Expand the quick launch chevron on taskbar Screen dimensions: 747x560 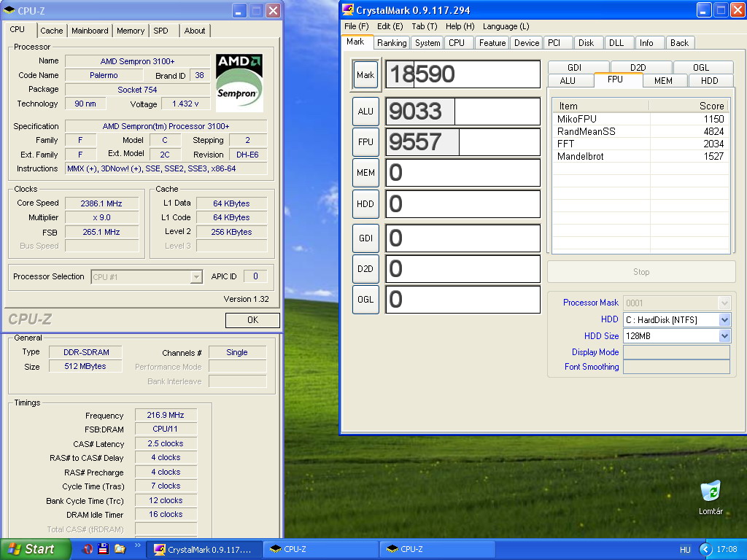138,545
